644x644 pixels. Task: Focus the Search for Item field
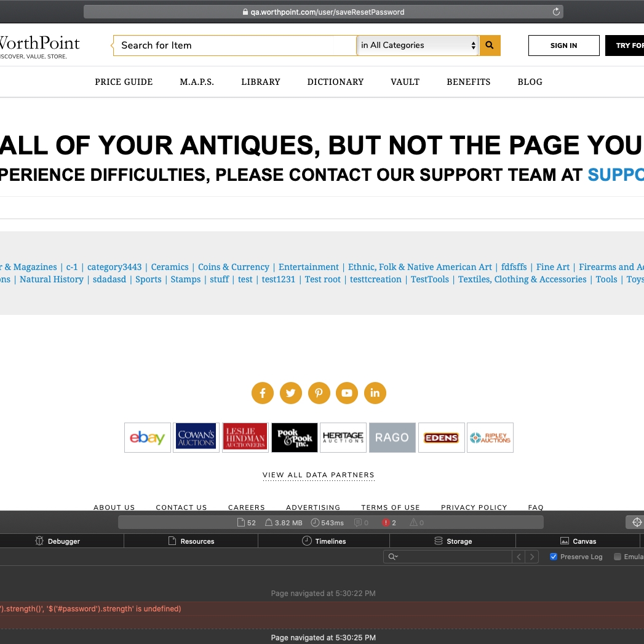pyautogui.click(x=234, y=45)
